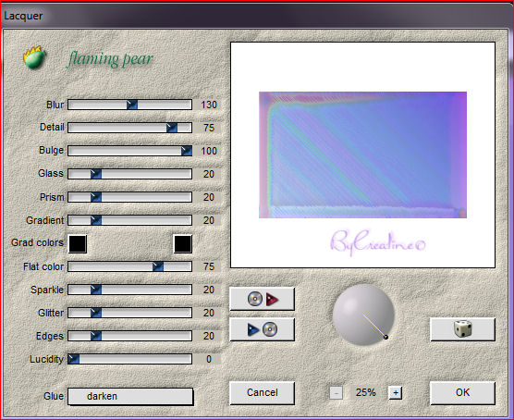The width and height of the screenshot is (514, 420).
Task: Click the flaming pear text link
Action: click(110, 59)
